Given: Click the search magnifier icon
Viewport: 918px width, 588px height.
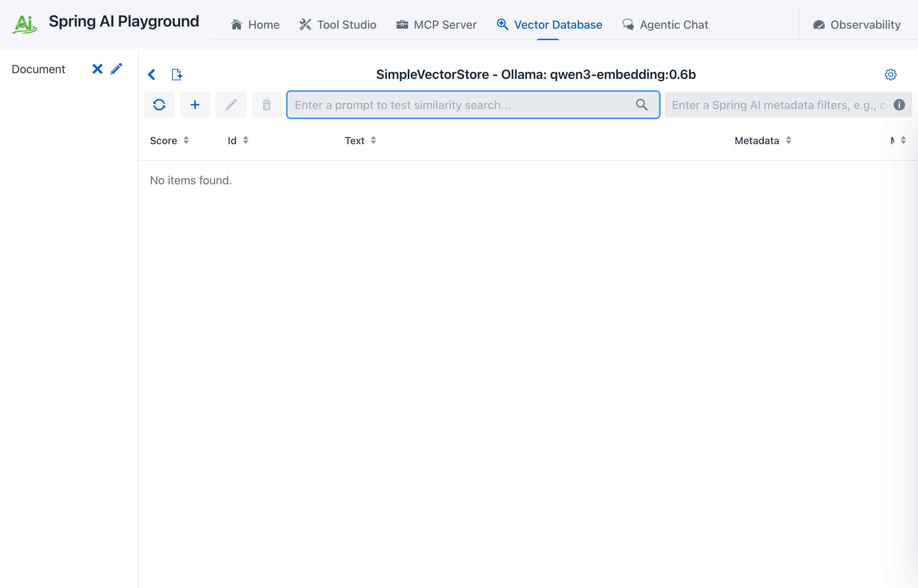Looking at the screenshot, I should [x=642, y=105].
